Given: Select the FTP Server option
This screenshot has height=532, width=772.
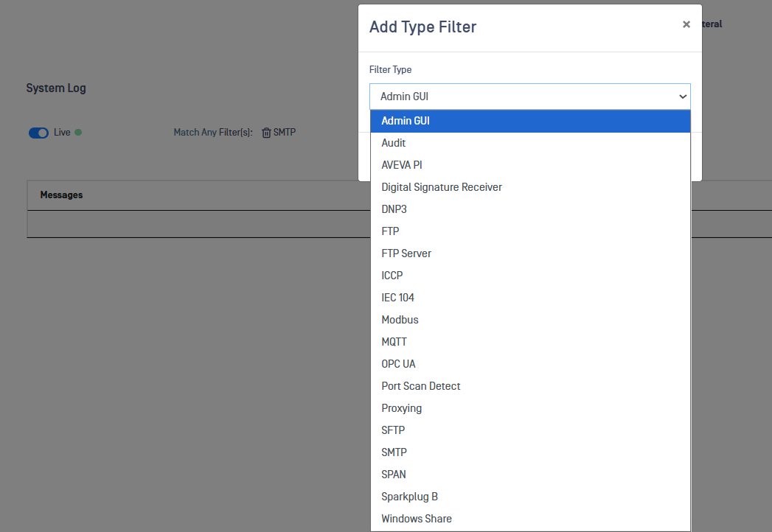Looking at the screenshot, I should [x=406, y=253].
